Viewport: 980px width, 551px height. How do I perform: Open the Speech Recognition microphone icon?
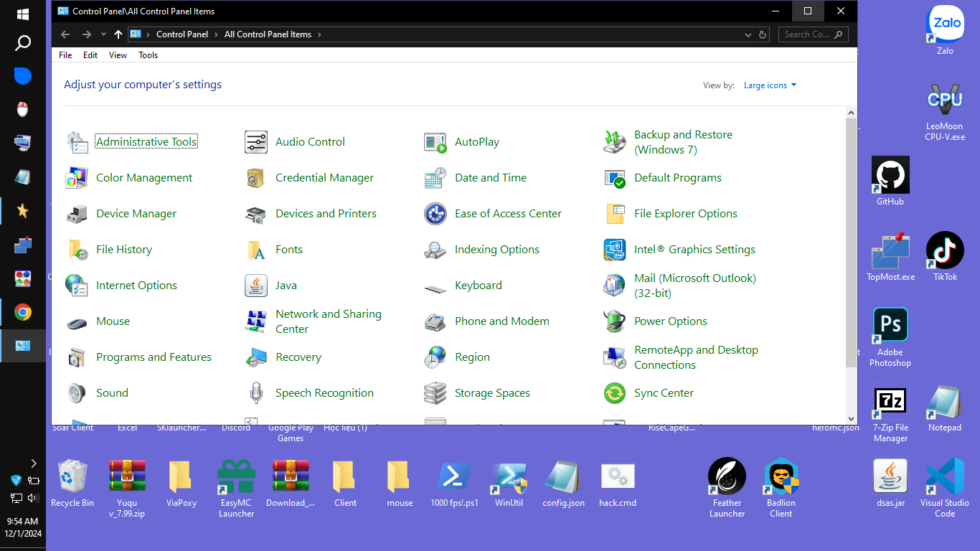coord(256,393)
